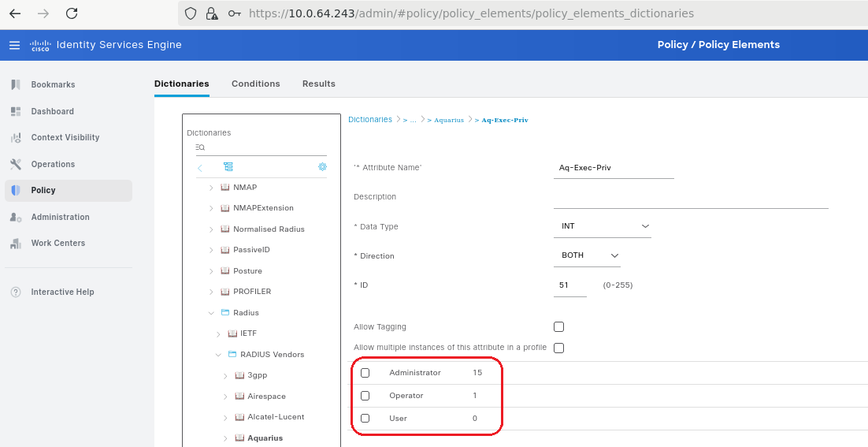Click the Policy shield icon
The height and width of the screenshot is (447, 868).
[x=16, y=191]
